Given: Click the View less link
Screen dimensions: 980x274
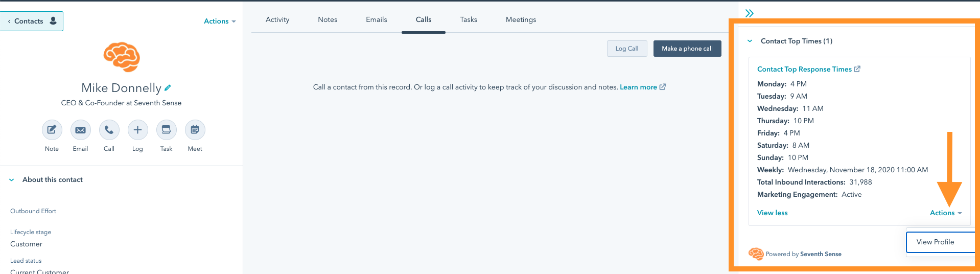Looking at the screenshot, I should (x=772, y=213).
